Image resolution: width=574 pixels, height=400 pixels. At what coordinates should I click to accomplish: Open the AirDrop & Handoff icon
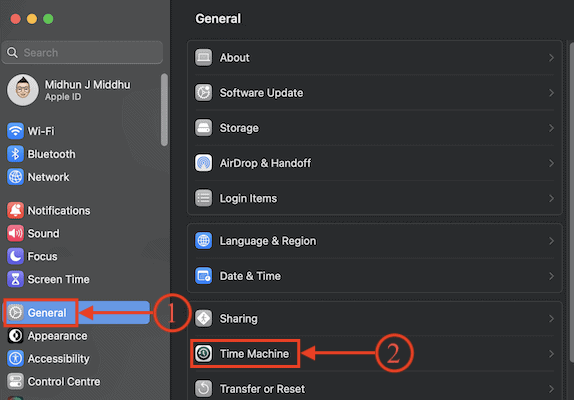coord(204,163)
